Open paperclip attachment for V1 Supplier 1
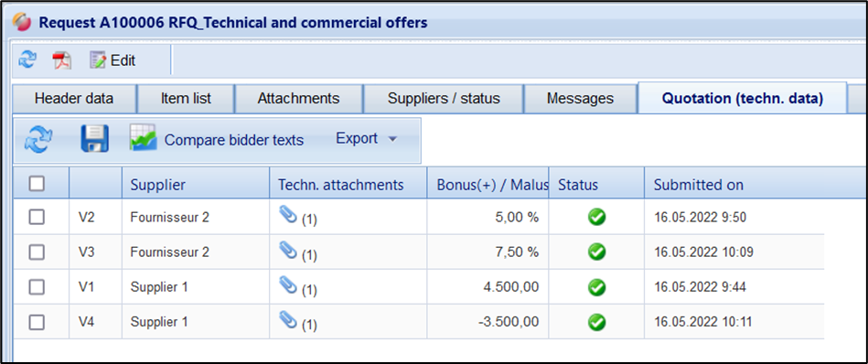This screenshot has width=868, height=364. point(297,287)
